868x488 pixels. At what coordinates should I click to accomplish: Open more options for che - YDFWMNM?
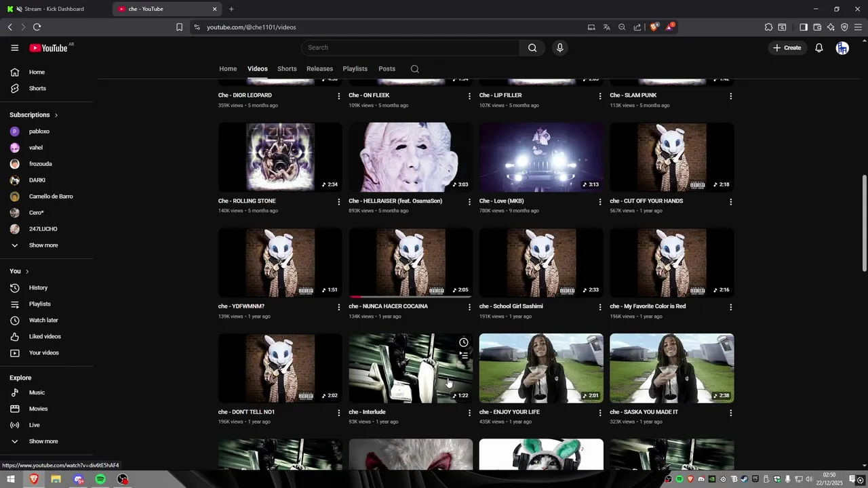tap(339, 307)
